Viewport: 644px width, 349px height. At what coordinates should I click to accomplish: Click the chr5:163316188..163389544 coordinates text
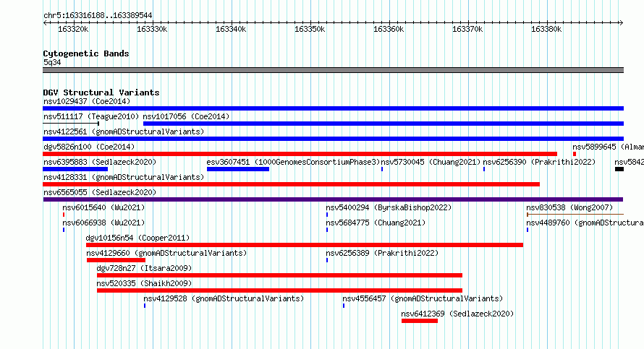[x=98, y=15]
